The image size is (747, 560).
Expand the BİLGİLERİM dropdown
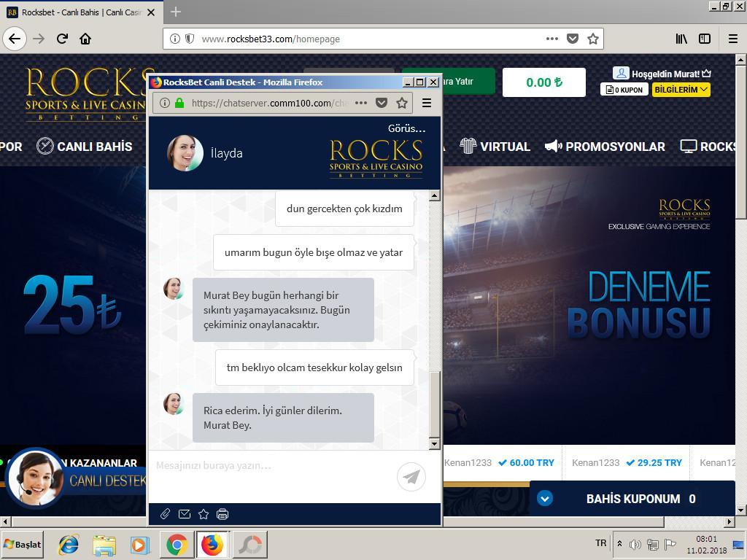click(681, 90)
